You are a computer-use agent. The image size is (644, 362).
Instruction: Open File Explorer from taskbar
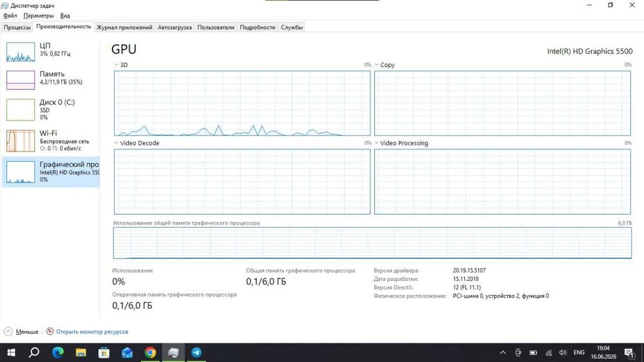81,352
